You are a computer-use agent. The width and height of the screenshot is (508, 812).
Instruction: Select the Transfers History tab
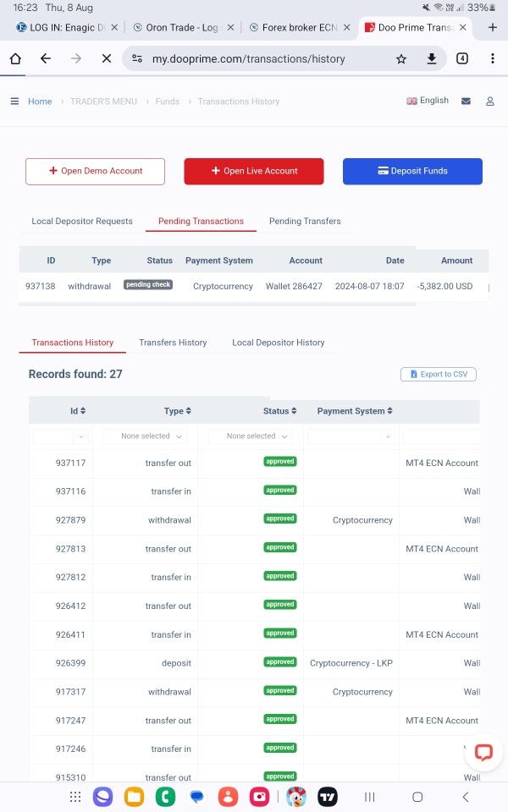[173, 343]
